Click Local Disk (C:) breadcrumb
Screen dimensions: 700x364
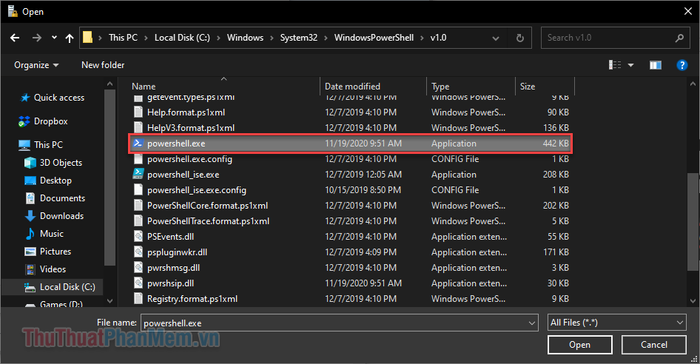point(182,38)
